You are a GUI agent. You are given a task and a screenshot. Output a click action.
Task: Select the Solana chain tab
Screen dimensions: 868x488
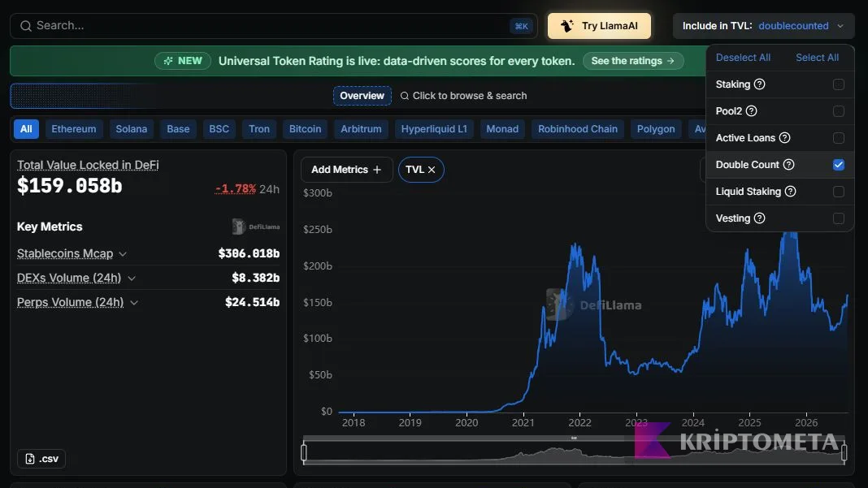(x=131, y=129)
